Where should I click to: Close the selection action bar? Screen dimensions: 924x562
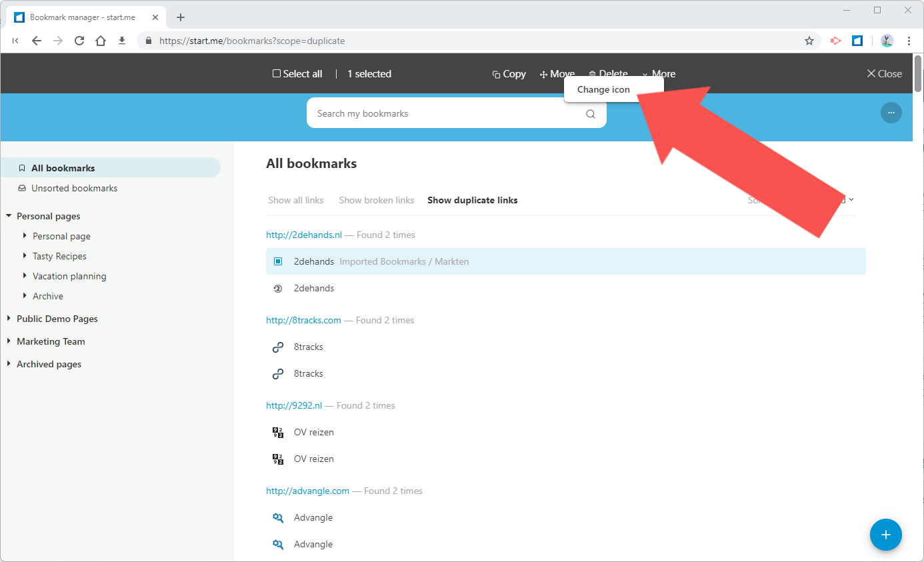(884, 74)
